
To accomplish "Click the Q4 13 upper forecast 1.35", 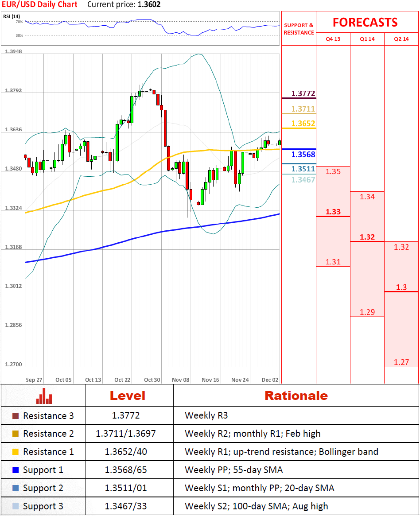I will tap(333, 171).
